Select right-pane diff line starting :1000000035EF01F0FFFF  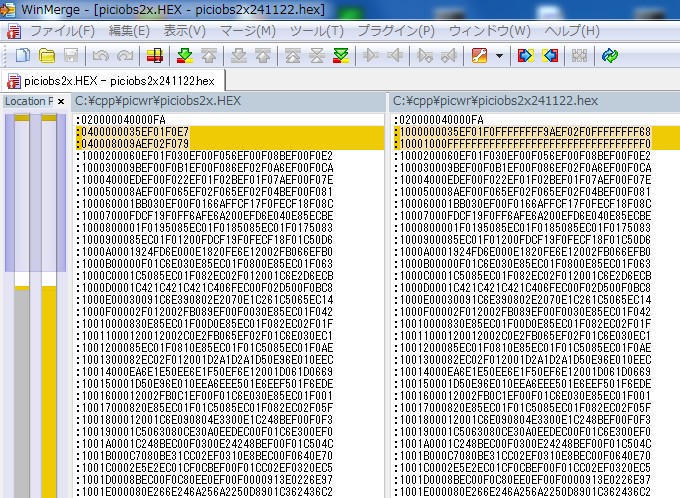pyautogui.click(x=536, y=131)
